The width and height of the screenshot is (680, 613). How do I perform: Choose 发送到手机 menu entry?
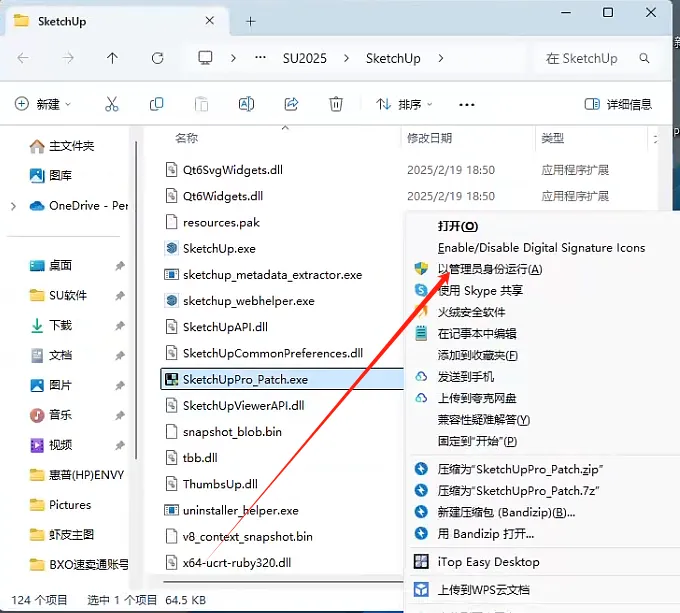click(x=466, y=377)
